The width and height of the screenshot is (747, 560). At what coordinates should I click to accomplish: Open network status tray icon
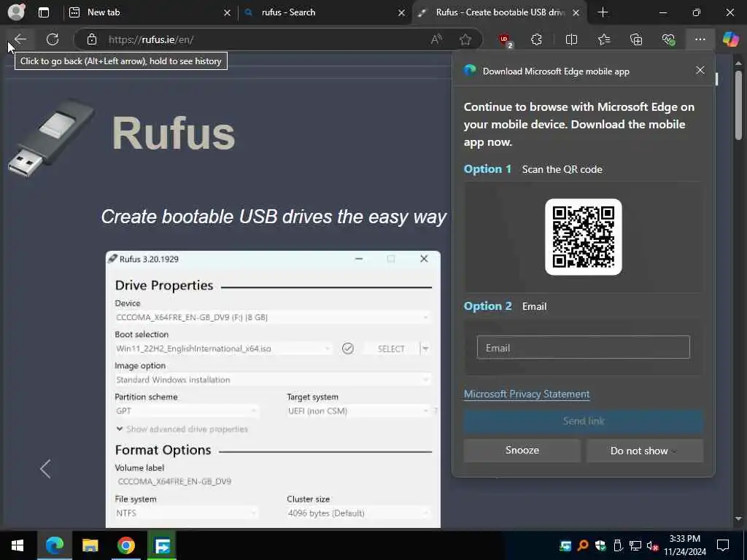[635, 545]
